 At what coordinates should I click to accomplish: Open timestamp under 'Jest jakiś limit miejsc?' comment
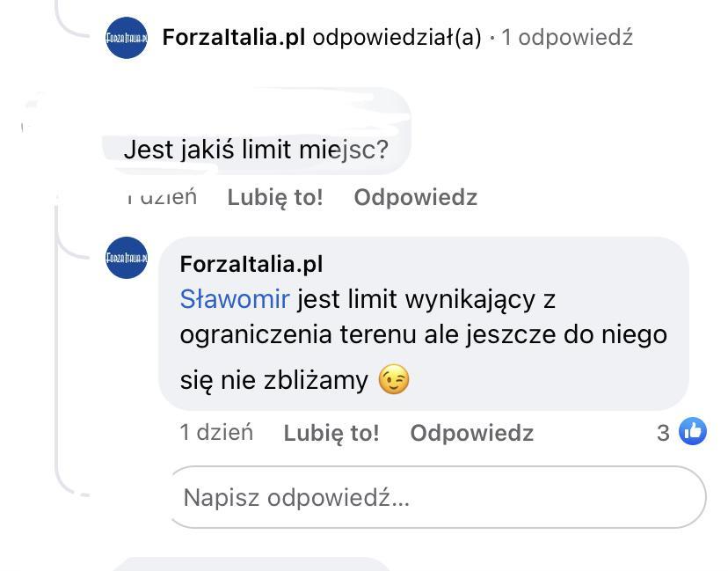click(x=162, y=197)
